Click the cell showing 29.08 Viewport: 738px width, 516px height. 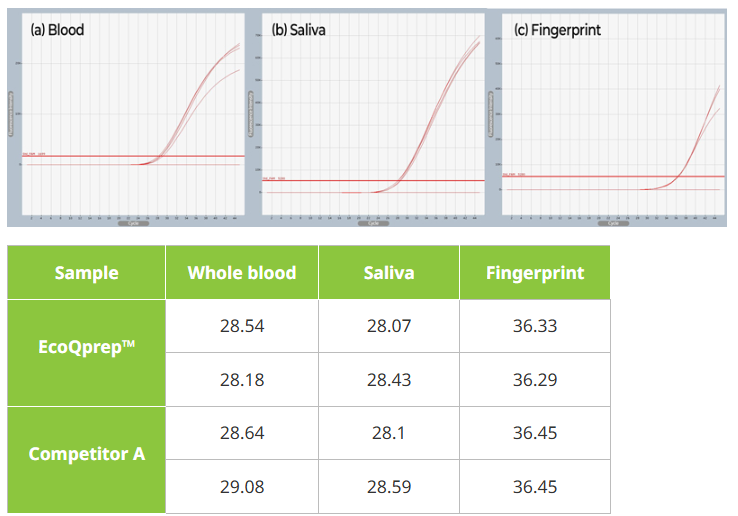pyautogui.click(x=242, y=487)
